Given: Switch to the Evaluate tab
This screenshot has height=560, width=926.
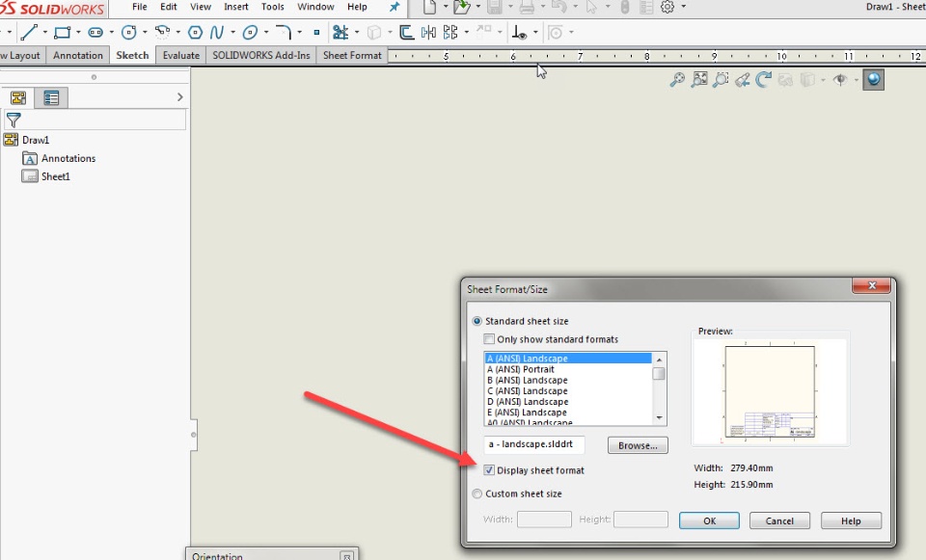Looking at the screenshot, I should (x=181, y=56).
